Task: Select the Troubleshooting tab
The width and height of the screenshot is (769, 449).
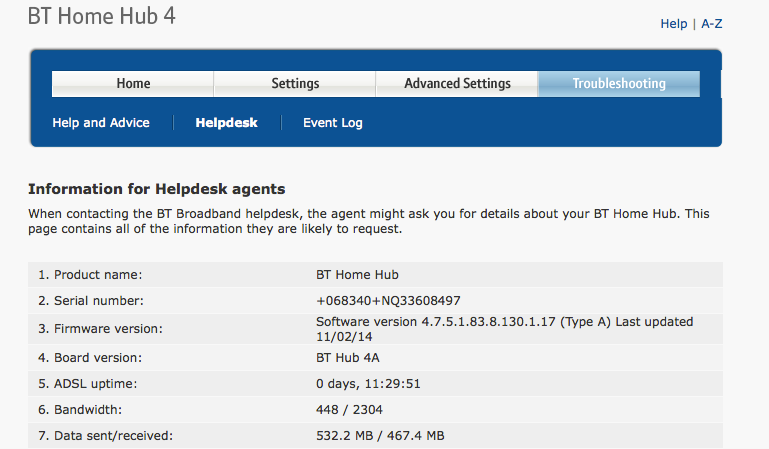Action: point(619,84)
